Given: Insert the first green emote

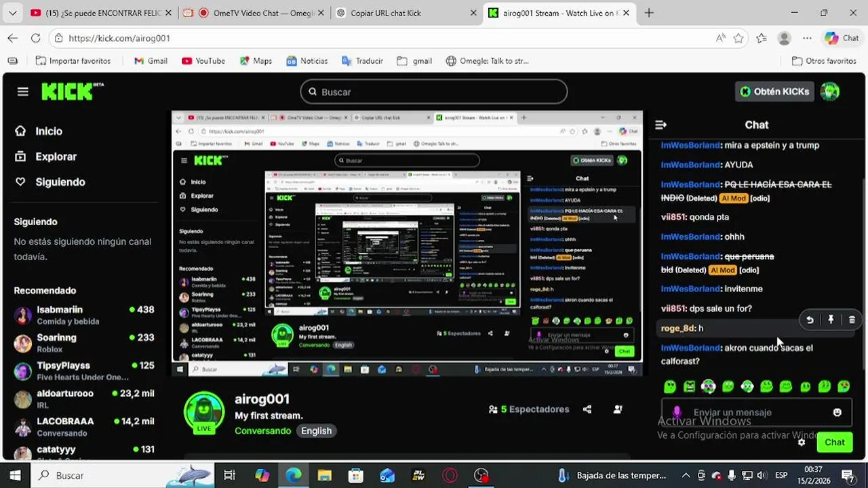Looking at the screenshot, I should pos(670,386).
